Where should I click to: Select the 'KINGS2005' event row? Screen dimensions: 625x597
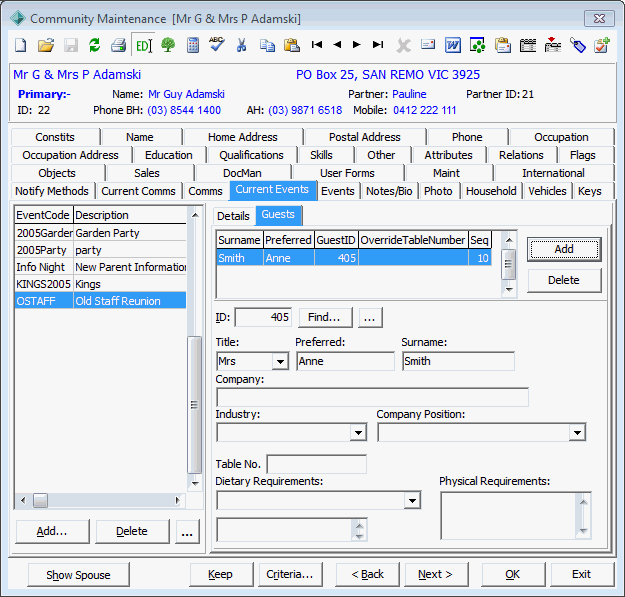click(x=100, y=284)
